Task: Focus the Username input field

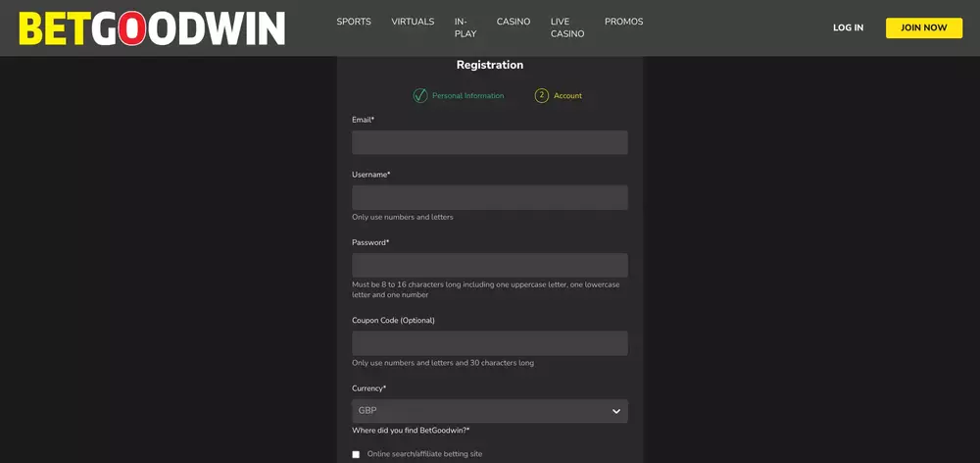Action: pyautogui.click(x=489, y=197)
